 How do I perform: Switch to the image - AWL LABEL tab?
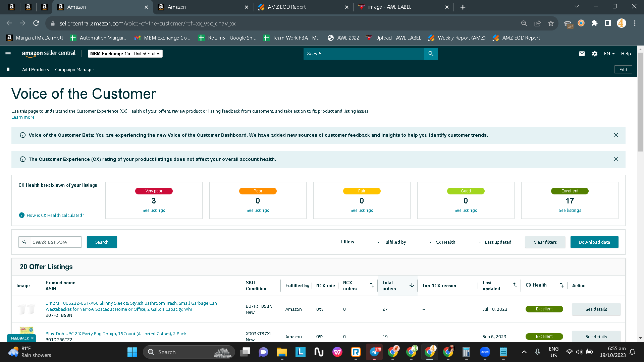click(404, 7)
